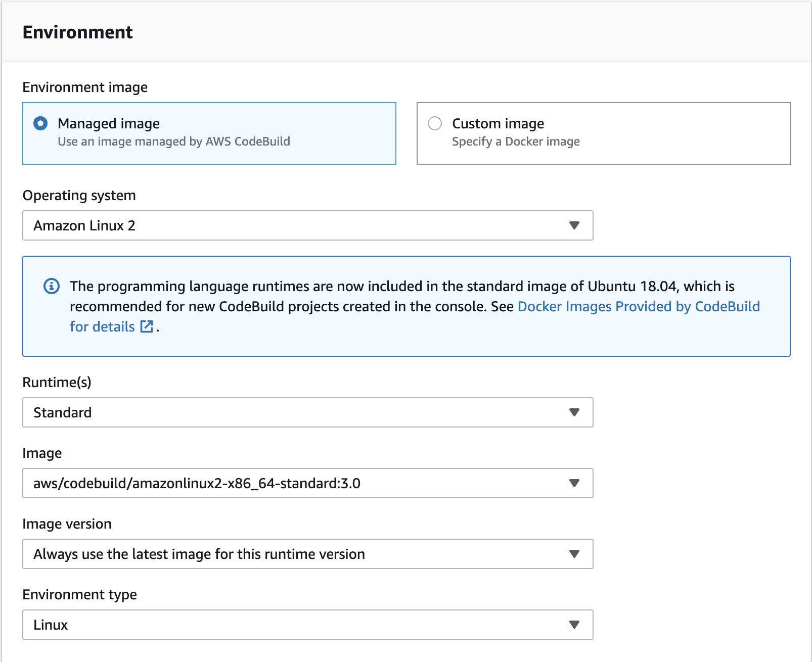
Task: Click the 'Image version' field label
Action: 67,524
